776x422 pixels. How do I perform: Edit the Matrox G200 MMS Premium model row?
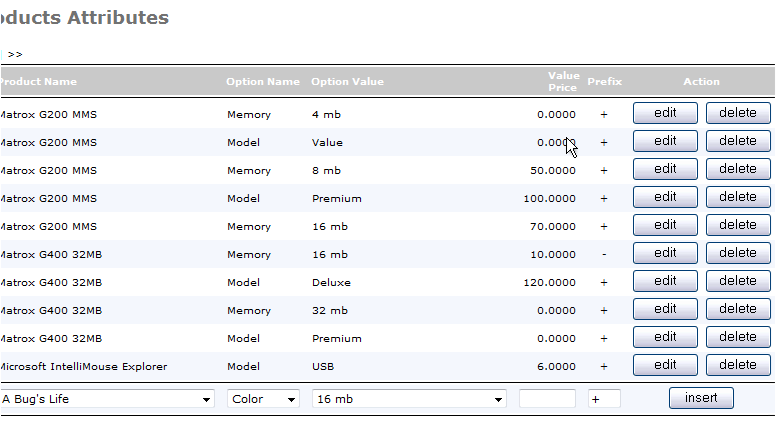pyautogui.click(x=665, y=198)
